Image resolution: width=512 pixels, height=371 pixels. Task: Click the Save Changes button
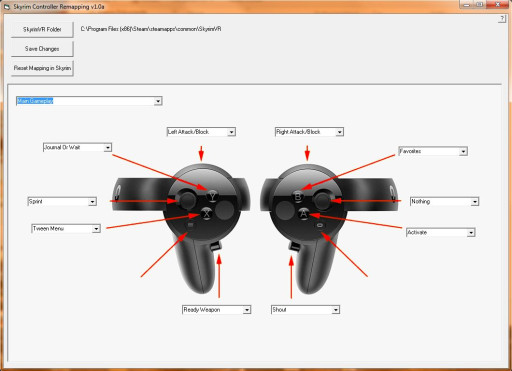(x=42, y=49)
